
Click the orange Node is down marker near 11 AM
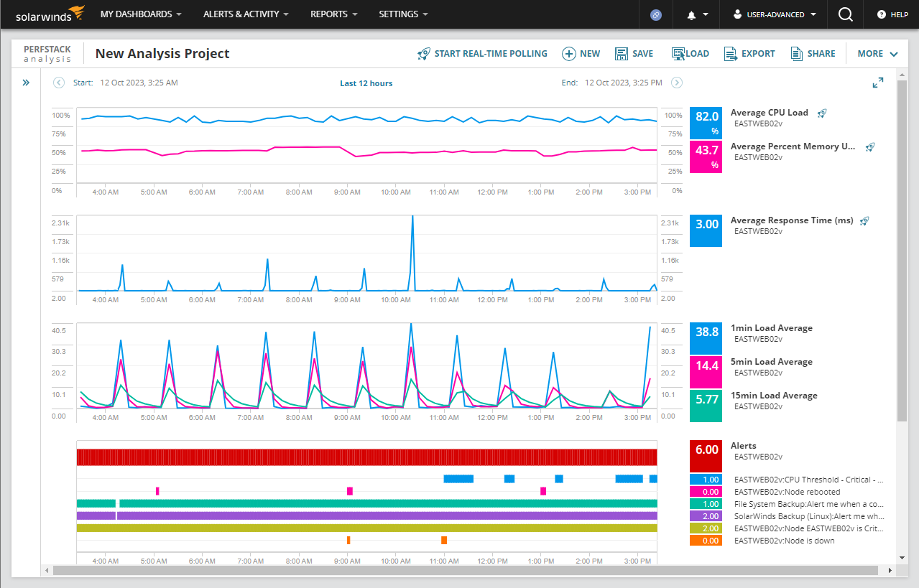tap(444, 540)
